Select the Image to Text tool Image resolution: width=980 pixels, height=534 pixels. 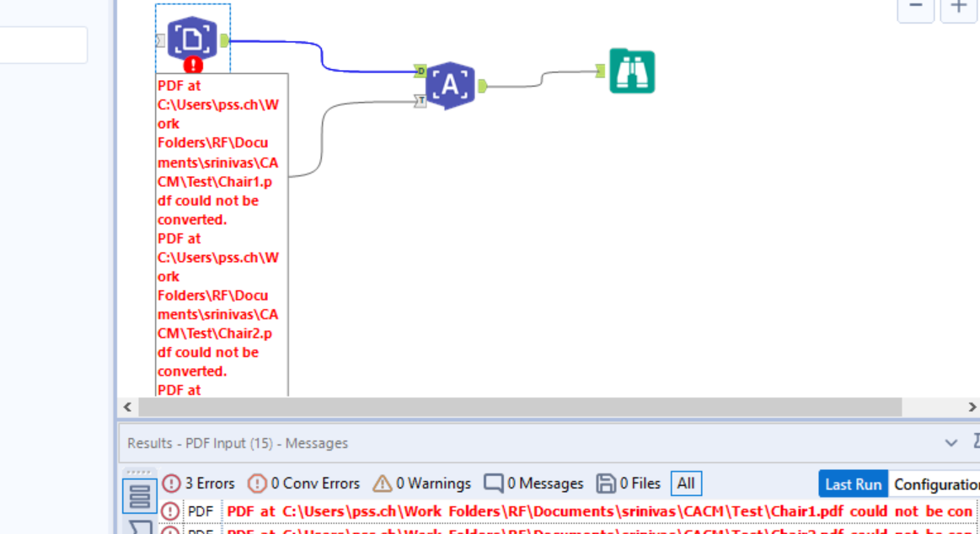449,85
